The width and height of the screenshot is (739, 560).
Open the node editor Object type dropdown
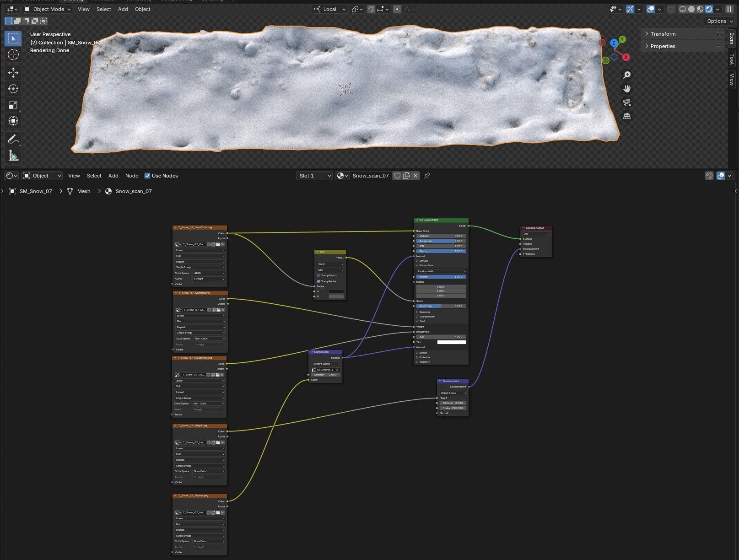tap(42, 176)
